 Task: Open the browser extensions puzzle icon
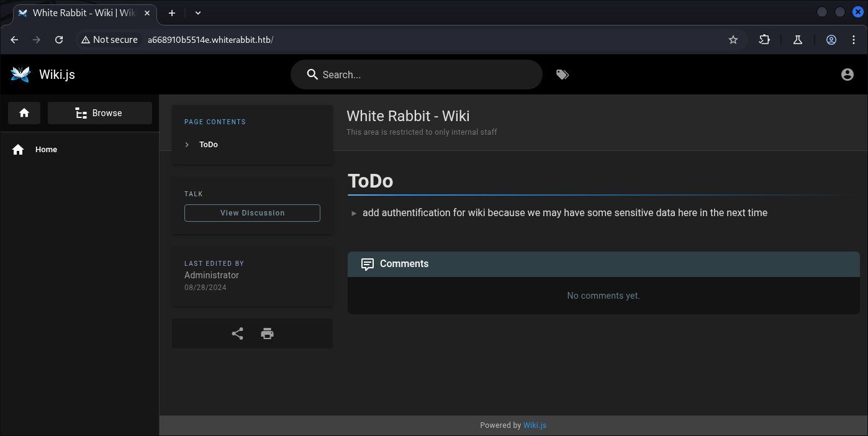764,40
